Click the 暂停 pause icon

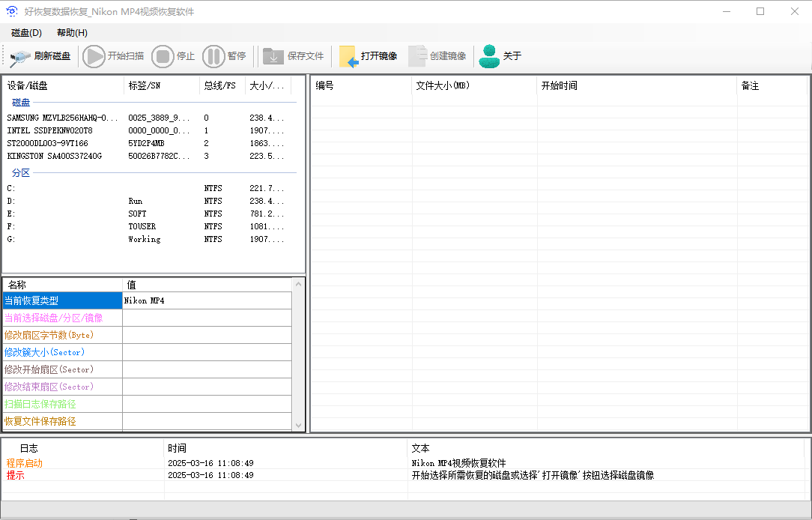click(x=213, y=56)
